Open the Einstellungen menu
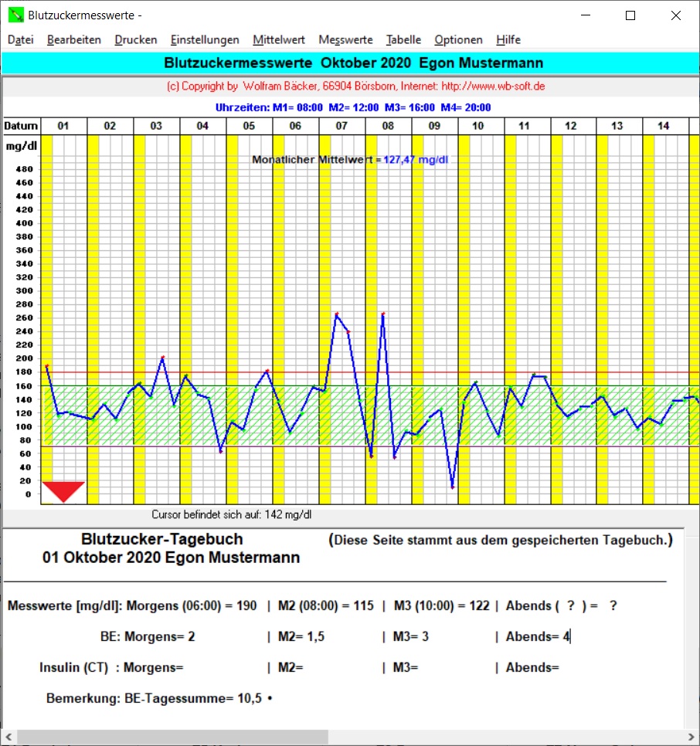Viewport: 700px width, 746px height. point(205,40)
